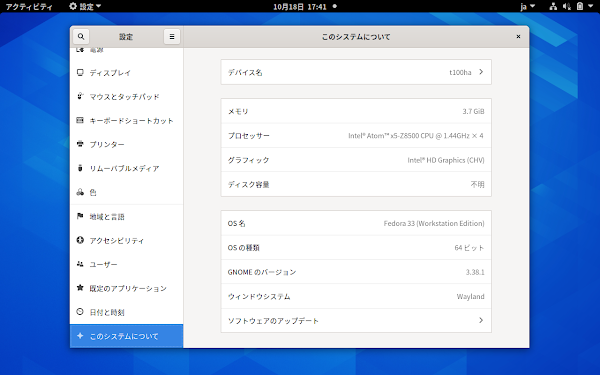Image resolution: width=600 pixels, height=375 pixels.
Task: Open the hamburger menu in Settings header
Action: pyautogui.click(x=172, y=37)
